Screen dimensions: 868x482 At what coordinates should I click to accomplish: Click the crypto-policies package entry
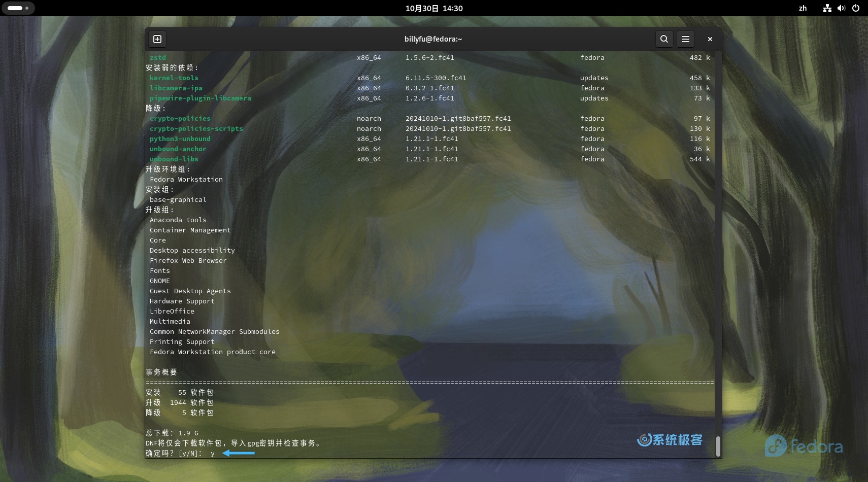(180, 118)
